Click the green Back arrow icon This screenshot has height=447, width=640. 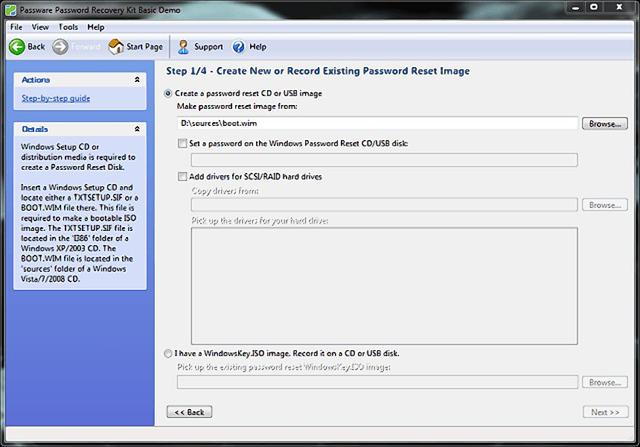[17, 47]
